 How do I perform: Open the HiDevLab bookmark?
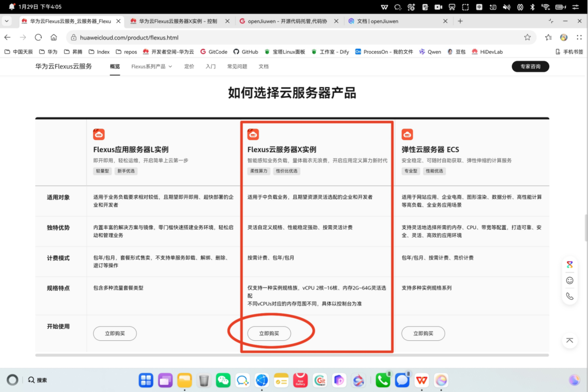(487, 52)
